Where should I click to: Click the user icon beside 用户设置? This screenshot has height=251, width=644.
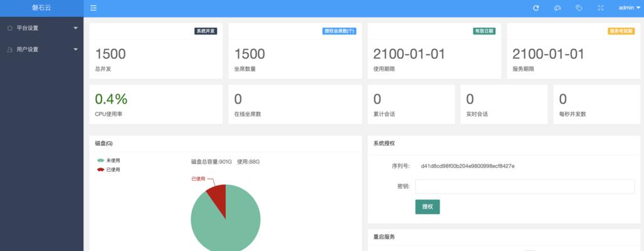coord(10,50)
